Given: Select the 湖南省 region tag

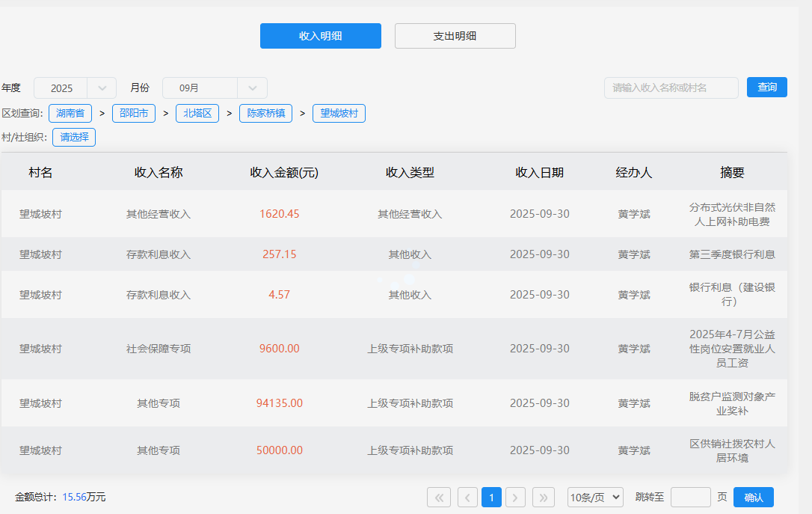Looking at the screenshot, I should pos(70,114).
